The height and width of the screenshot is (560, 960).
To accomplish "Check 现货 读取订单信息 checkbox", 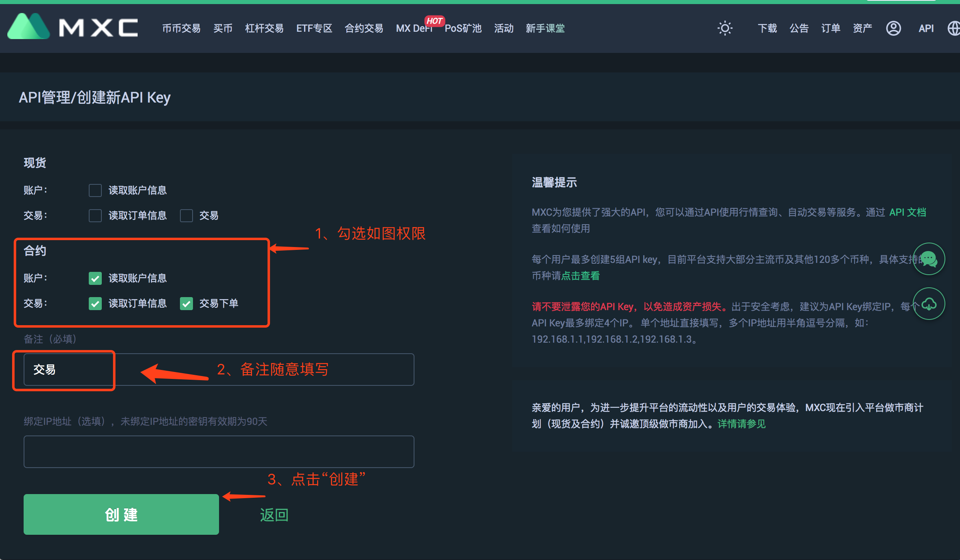I will (95, 215).
